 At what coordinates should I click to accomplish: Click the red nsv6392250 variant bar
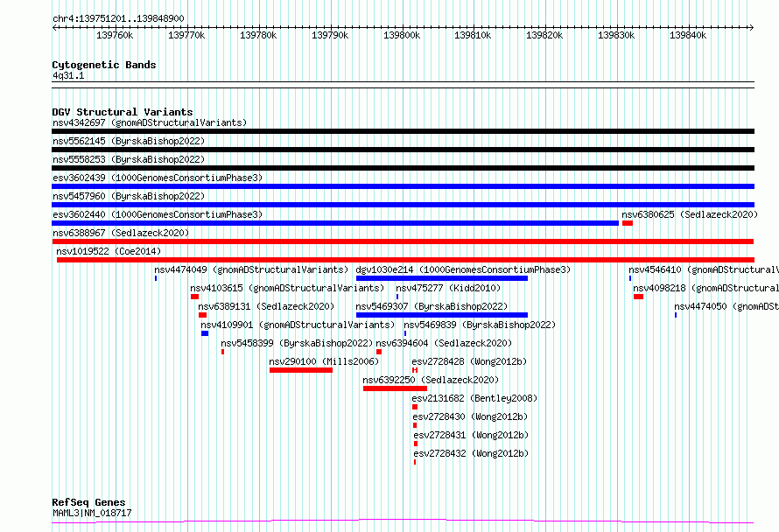coord(395,388)
